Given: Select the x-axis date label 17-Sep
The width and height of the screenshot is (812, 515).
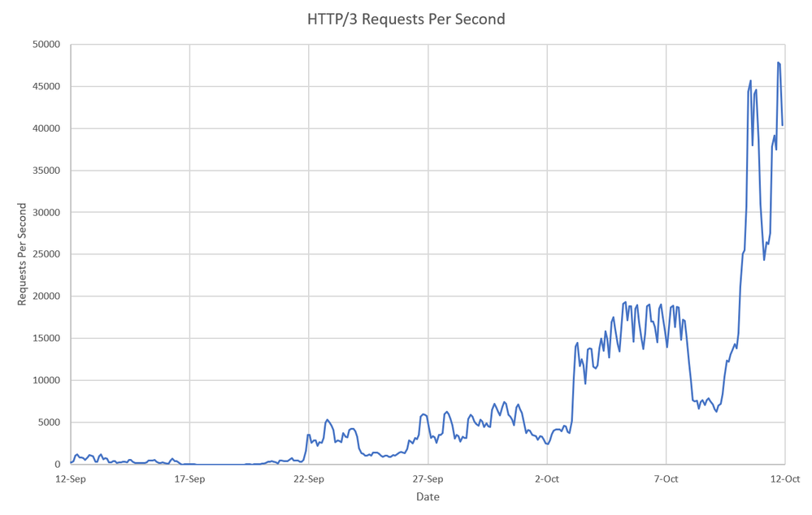Looking at the screenshot, I should pyautogui.click(x=189, y=479).
